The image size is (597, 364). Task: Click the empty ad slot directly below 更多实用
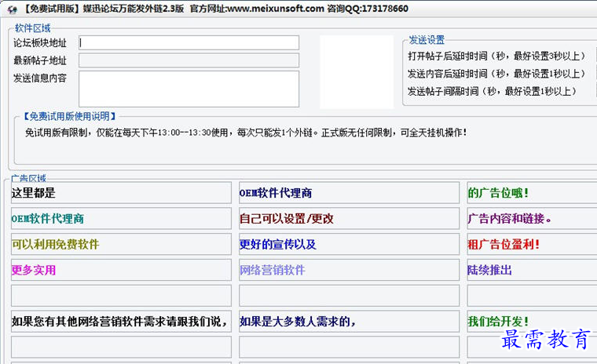[x=121, y=296]
